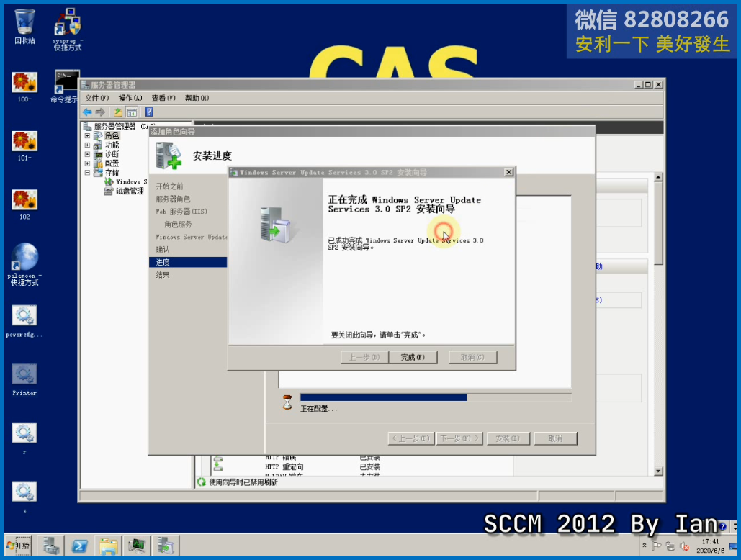Open the 操作(A) menu
Image resolution: width=741 pixels, height=560 pixels.
(x=130, y=98)
